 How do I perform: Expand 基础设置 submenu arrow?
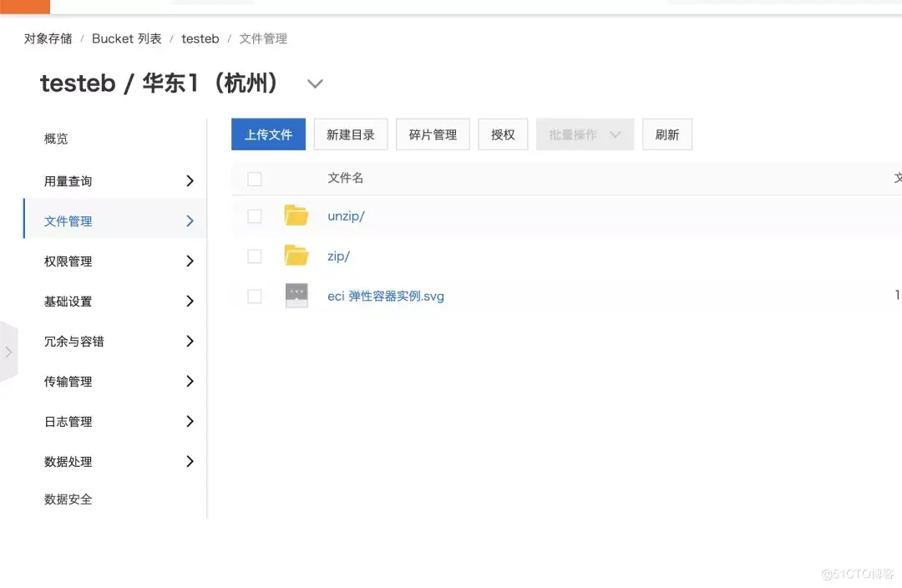point(190,301)
